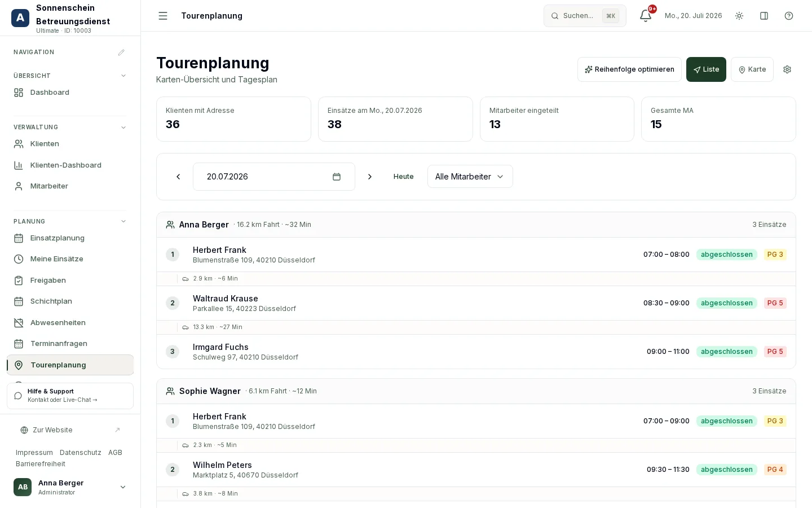The height and width of the screenshot is (508, 812).
Task: Edit navigation with the pencil icon
Action: point(121,52)
